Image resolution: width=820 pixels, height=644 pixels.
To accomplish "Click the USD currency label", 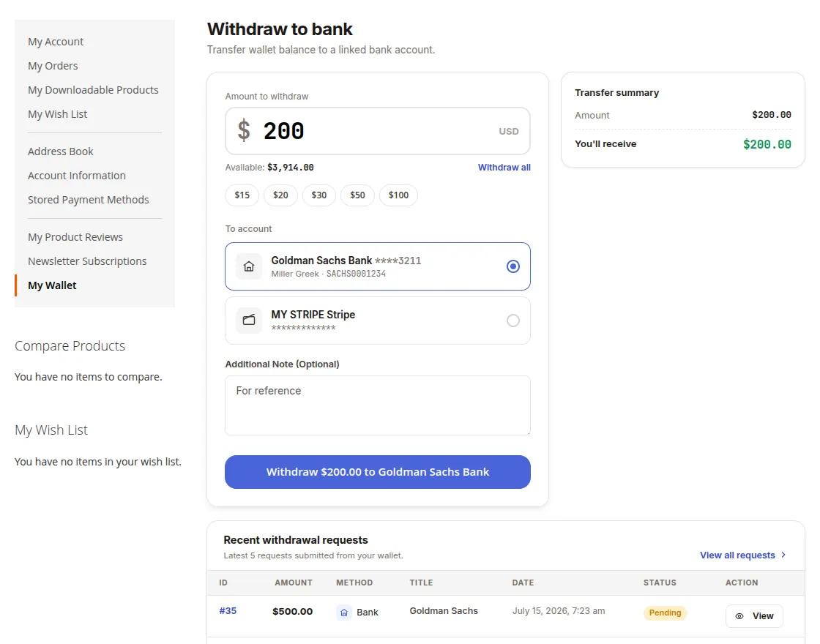I will pos(509,131).
